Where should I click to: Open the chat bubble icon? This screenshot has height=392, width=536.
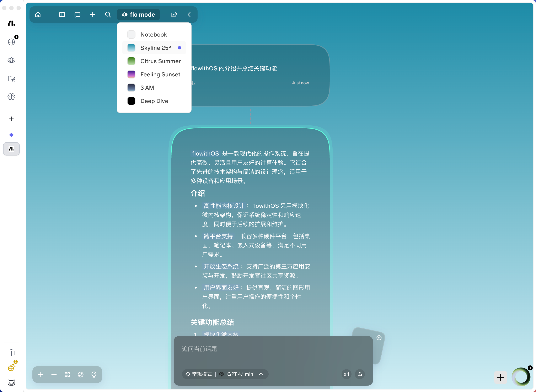coord(77,15)
